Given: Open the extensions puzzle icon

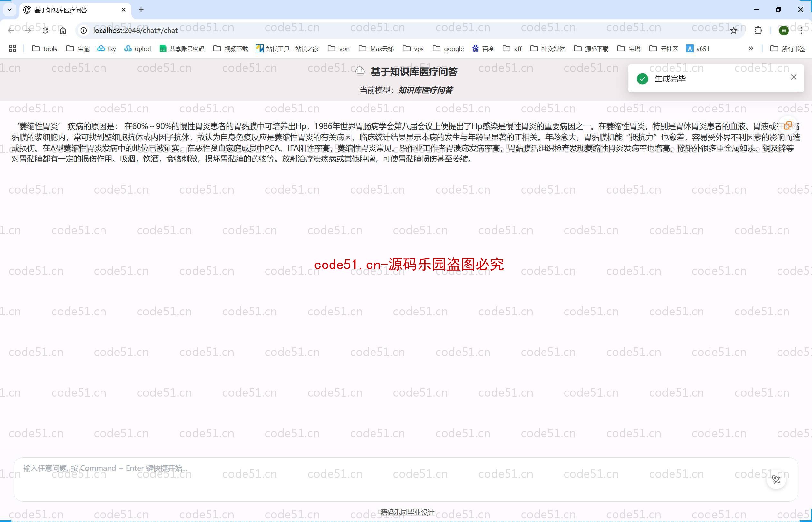Looking at the screenshot, I should point(759,31).
